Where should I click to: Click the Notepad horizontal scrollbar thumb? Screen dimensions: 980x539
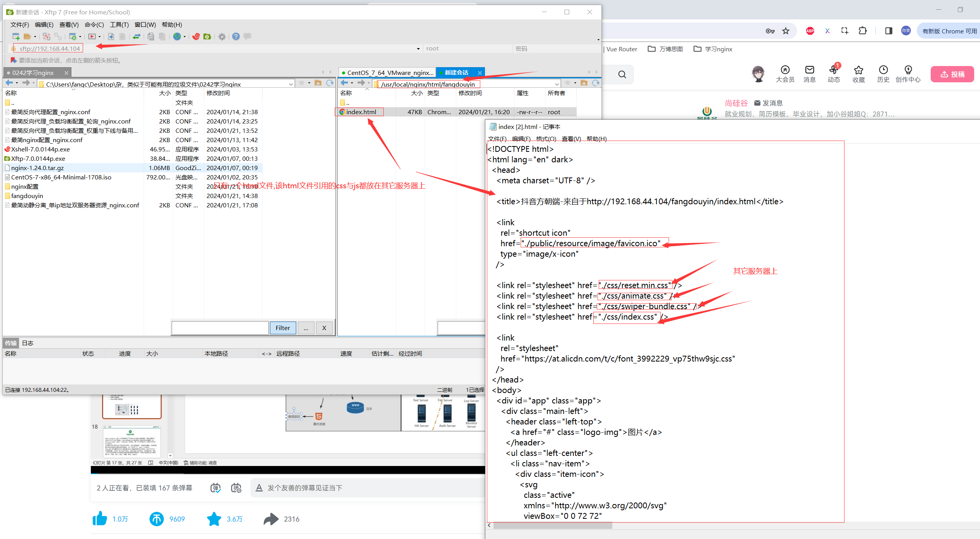[x=553, y=525]
